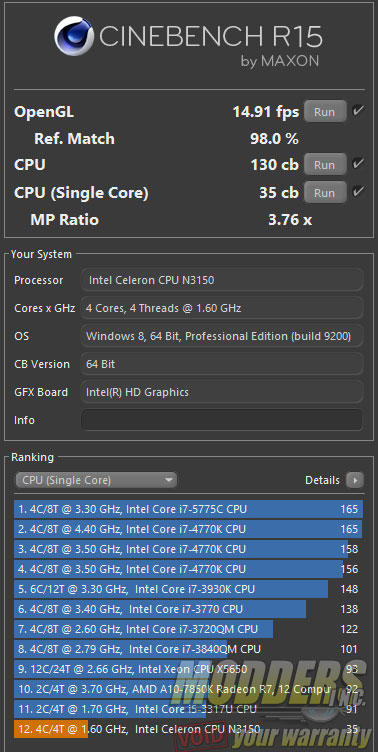Click the GFX Board field
Screen dimensions: 378x752
222,392
